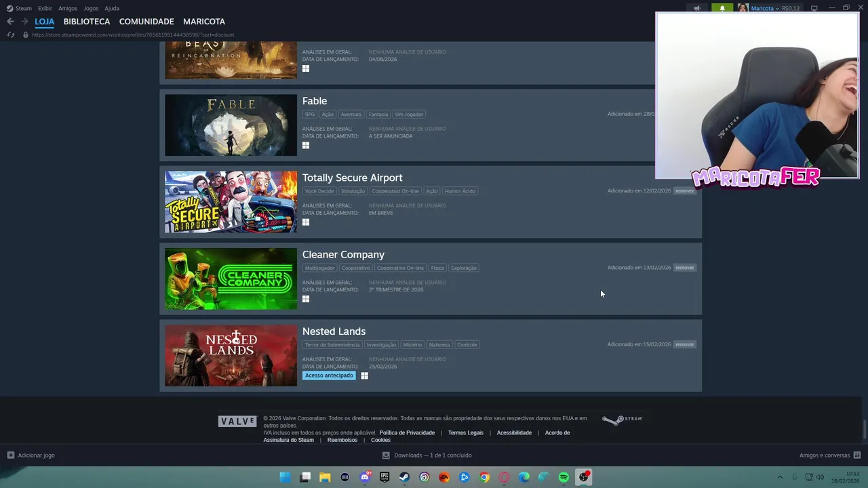Open the Downloads status bar entry
This screenshot has width=868, height=488.
point(427,455)
